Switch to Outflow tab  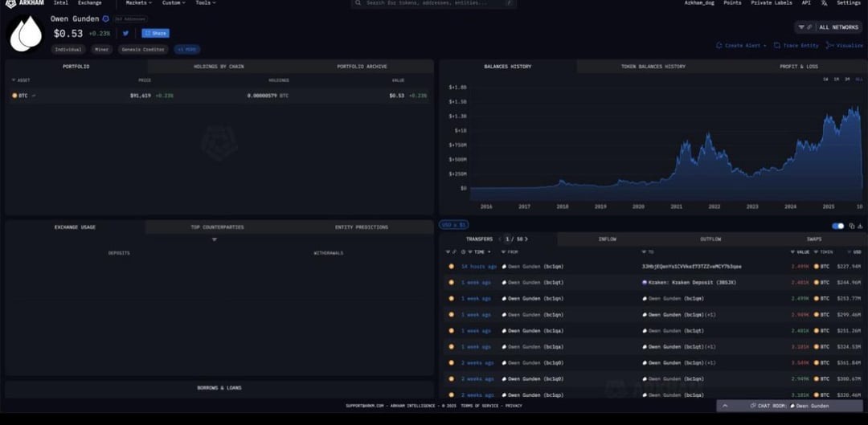(x=710, y=239)
